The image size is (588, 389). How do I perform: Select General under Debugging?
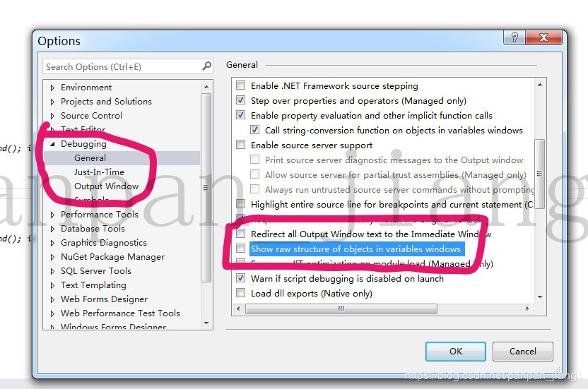[x=90, y=158]
